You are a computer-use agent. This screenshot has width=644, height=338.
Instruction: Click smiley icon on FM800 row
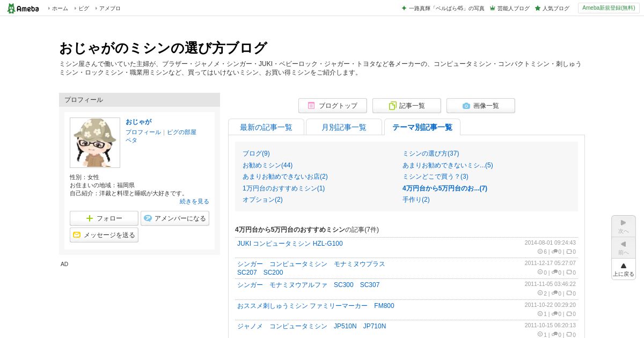[x=540, y=313]
